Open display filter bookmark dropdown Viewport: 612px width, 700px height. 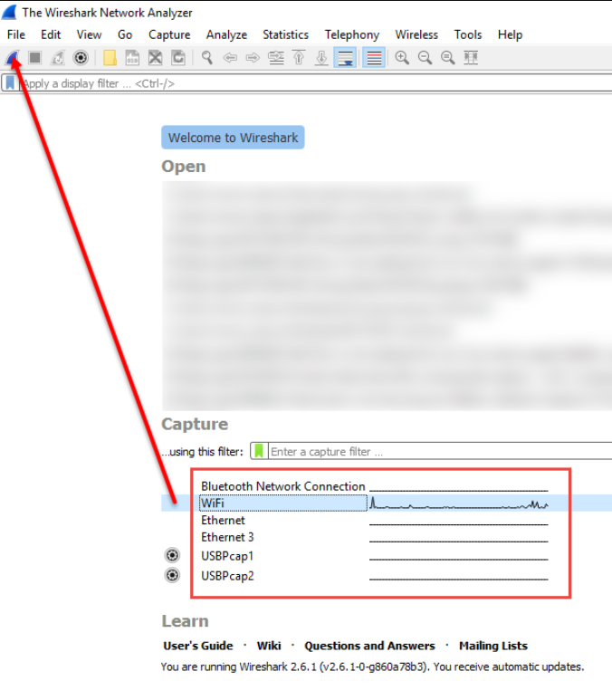(10, 83)
